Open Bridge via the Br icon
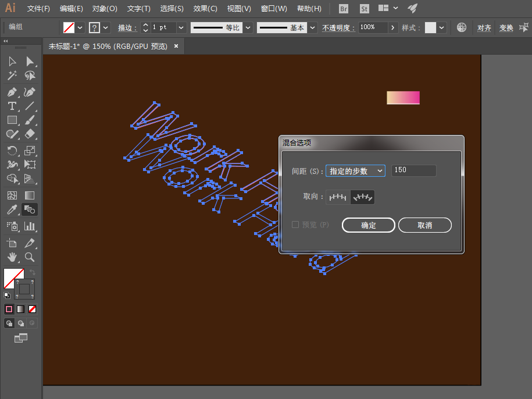Viewport: 532px width, 399px height. pos(344,9)
